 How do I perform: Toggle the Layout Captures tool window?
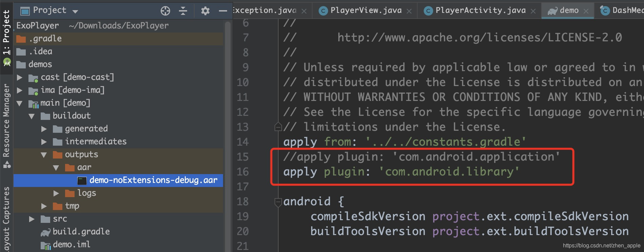[x=6, y=218]
